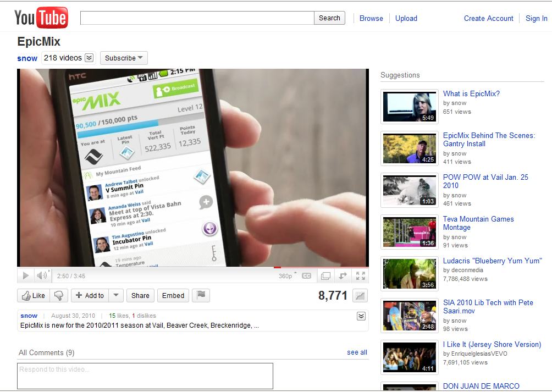Screen dimensions: 552x392
Task: Open Teva Mountain Games Montage title link
Action: 478,223
